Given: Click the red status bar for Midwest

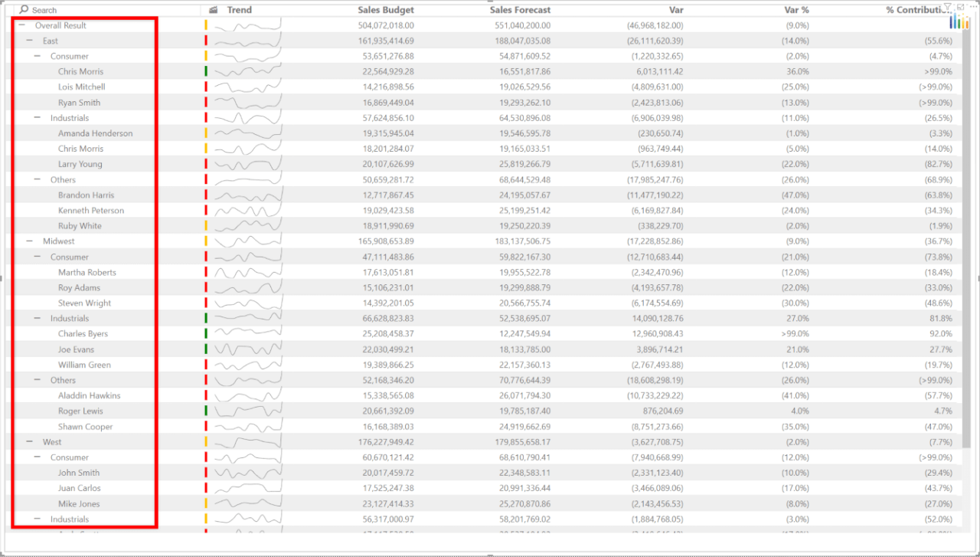Looking at the screenshot, I should click(x=204, y=241).
